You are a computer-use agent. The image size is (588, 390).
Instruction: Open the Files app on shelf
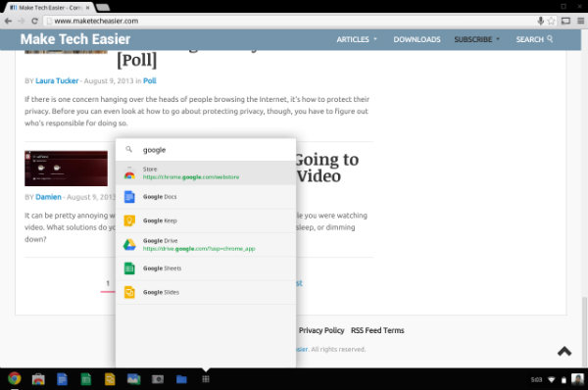(x=181, y=379)
